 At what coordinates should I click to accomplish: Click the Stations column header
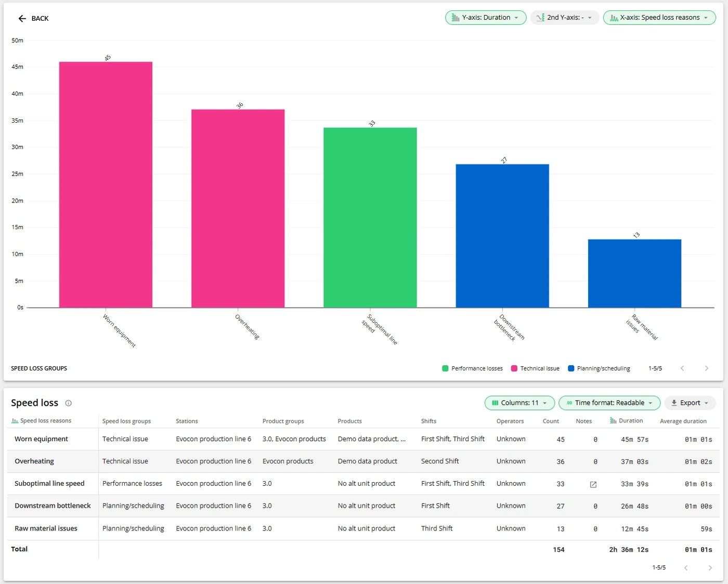187,421
